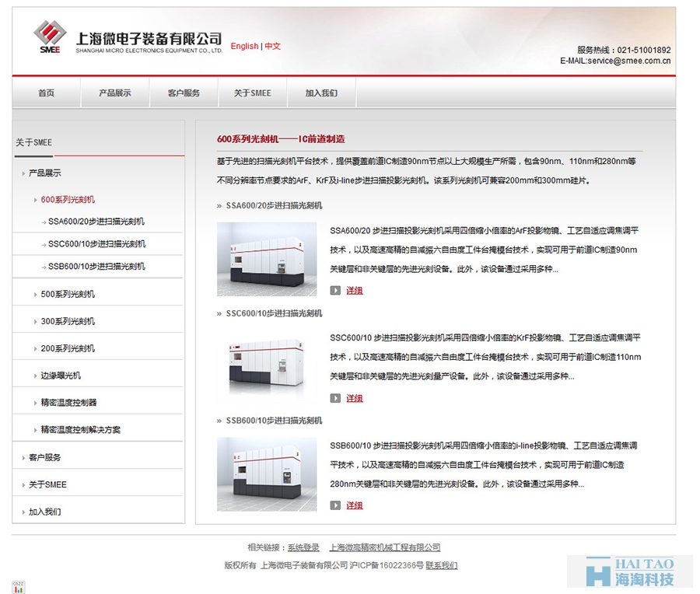Expand 客户服务 in the sidebar
This screenshot has width=700, height=594.
tap(44, 457)
